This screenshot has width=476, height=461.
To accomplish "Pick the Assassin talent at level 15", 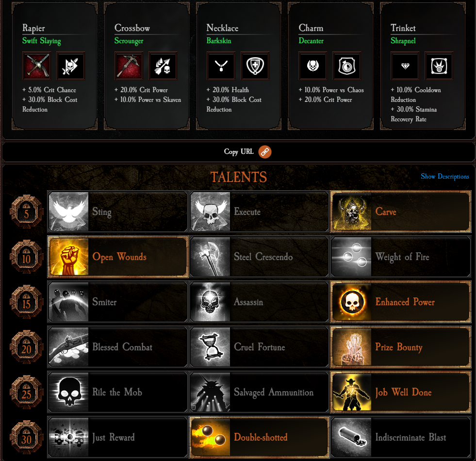I will (x=259, y=302).
